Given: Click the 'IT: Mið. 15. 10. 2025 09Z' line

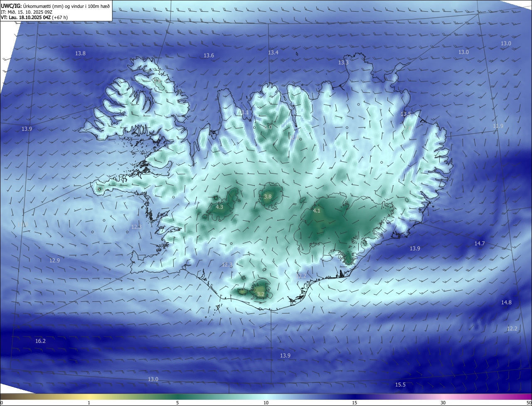Looking at the screenshot, I should pyautogui.click(x=26, y=12).
